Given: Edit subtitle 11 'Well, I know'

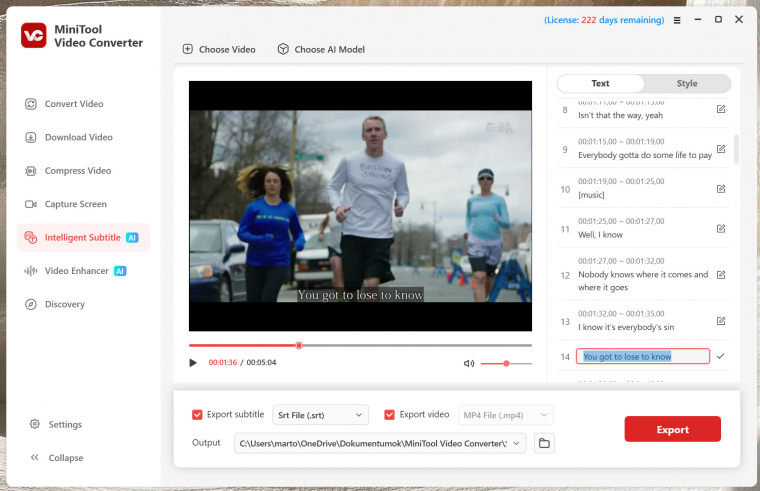Looking at the screenshot, I should tap(721, 228).
